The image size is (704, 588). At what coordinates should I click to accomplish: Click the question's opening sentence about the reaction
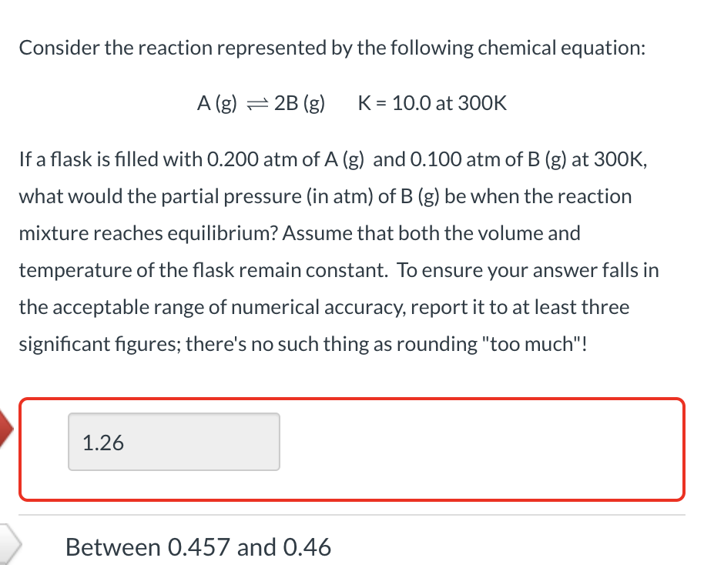(x=332, y=47)
